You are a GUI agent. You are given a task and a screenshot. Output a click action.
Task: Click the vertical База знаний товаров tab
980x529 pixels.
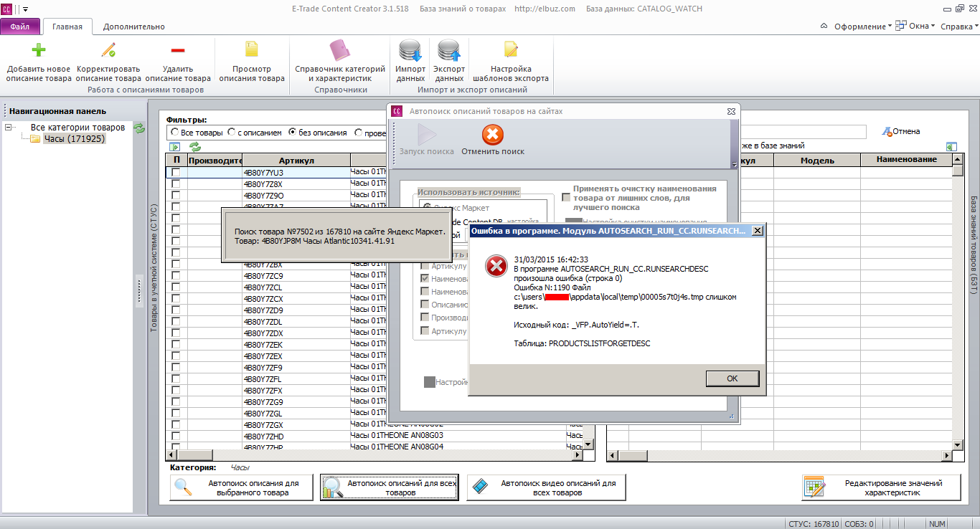click(974, 245)
